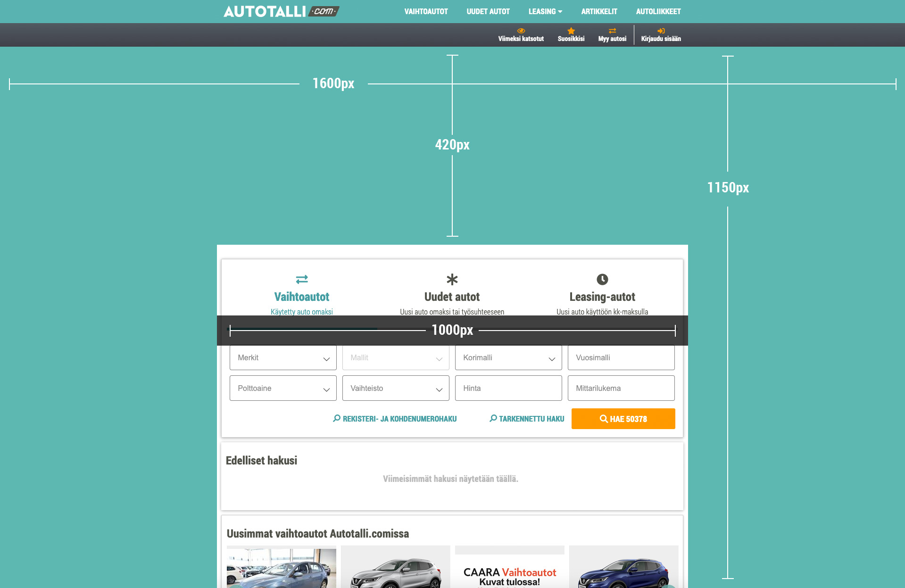
Task: Open the Merkit dropdown
Action: [x=283, y=358]
